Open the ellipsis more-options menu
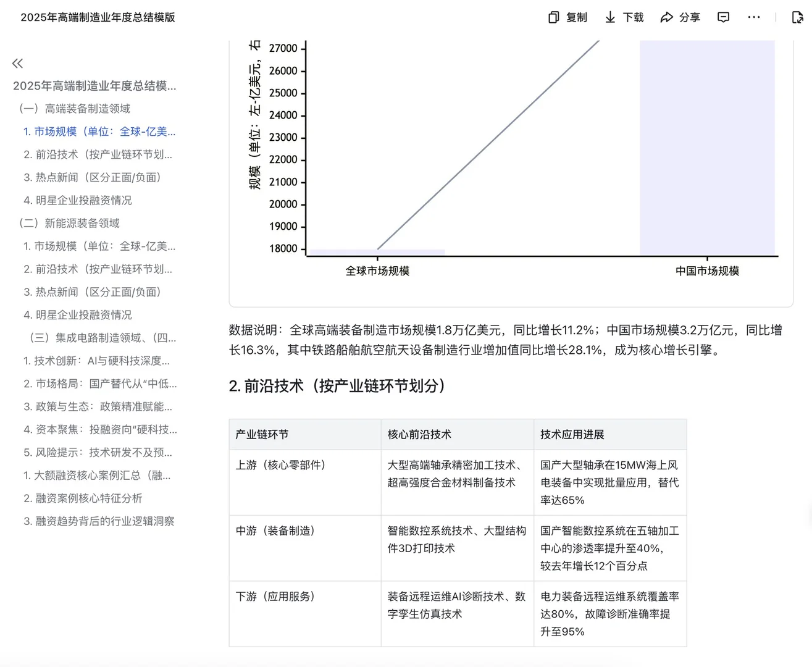Viewport: 812px width, 667px height. [x=753, y=17]
